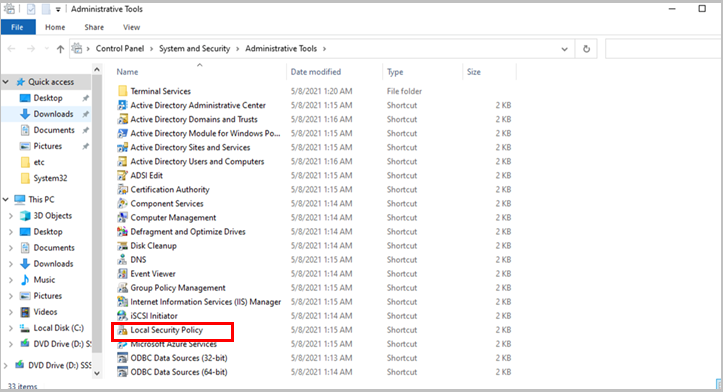
Task: Open the File menu
Action: pos(18,27)
